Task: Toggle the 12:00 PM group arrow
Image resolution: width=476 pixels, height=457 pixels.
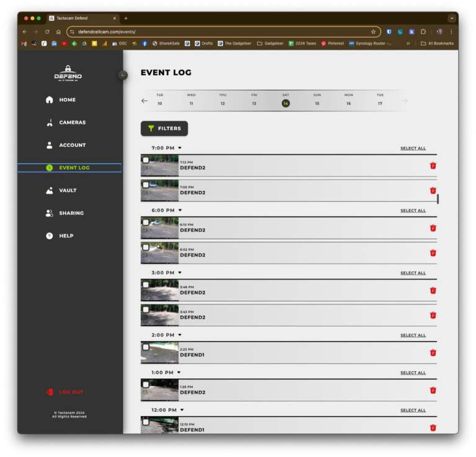Action: (182, 410)
